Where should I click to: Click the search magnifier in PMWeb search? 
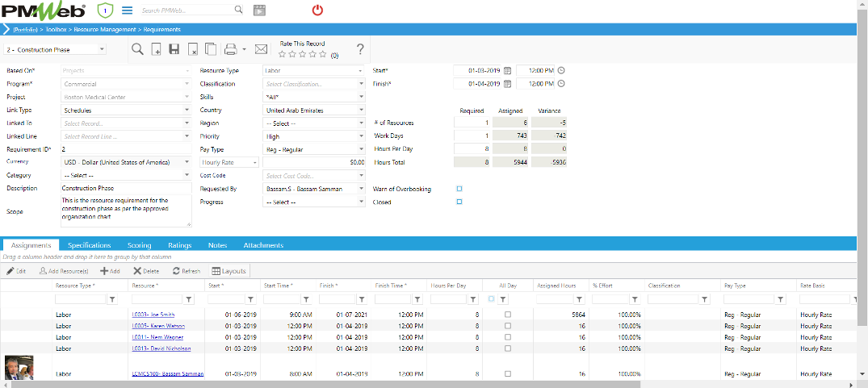[x=238, y=10]
